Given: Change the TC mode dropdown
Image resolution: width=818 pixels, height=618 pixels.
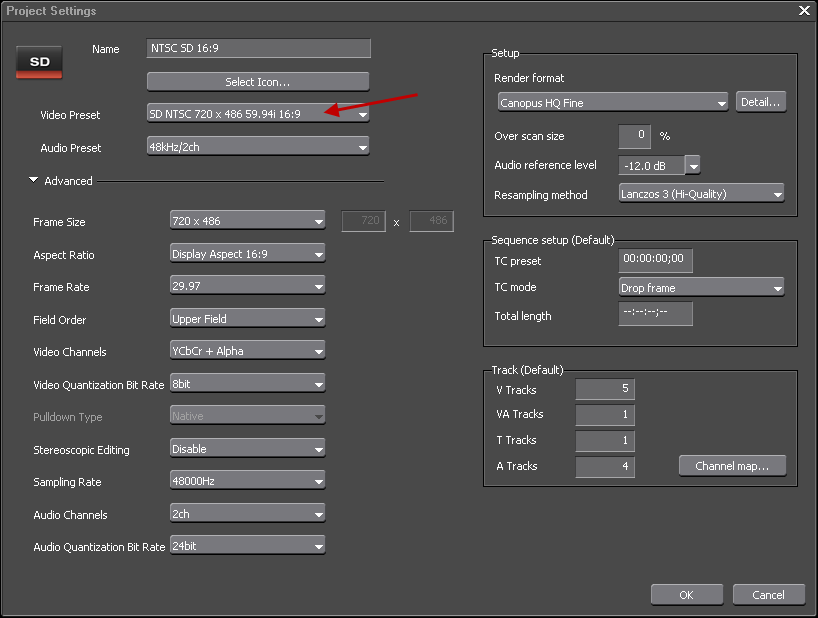Looking at the screenshot, I should (701, 288).
